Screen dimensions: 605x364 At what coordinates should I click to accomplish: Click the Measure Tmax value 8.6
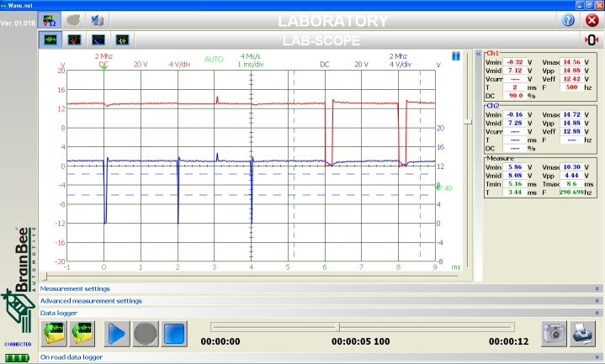(571, 184)
